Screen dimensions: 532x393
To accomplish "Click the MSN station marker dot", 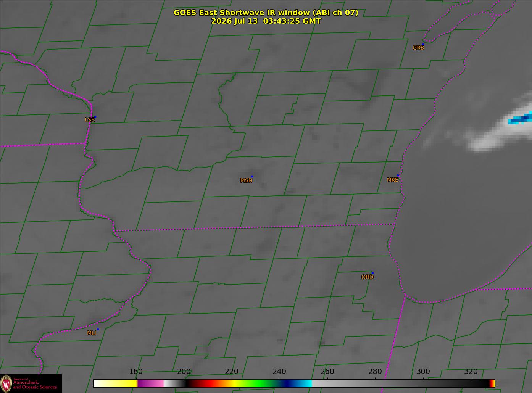I will [252, 176].
